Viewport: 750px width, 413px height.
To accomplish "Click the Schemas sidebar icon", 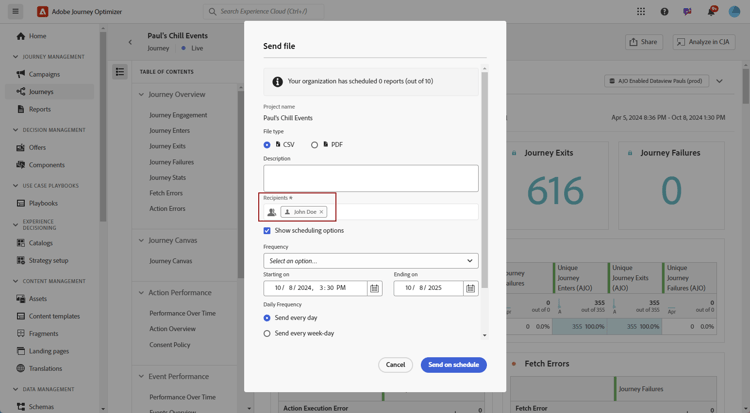I will [x=21, y=407].
